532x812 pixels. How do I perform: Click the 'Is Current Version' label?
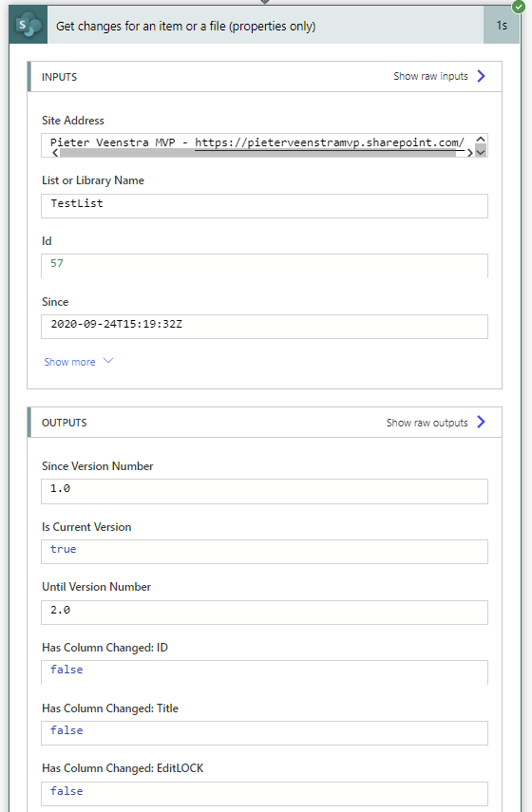86,527
